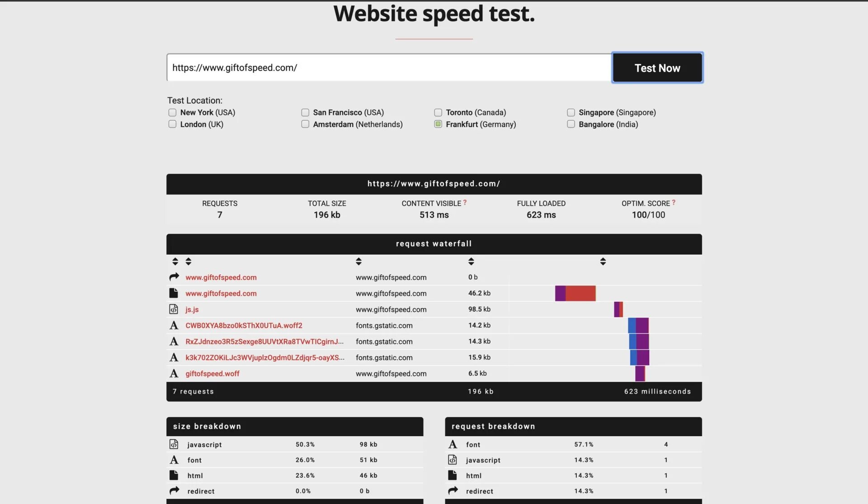
Task: Click javascript icon in request breakdown
Action: pyautogui.click(x=452, y=460)
